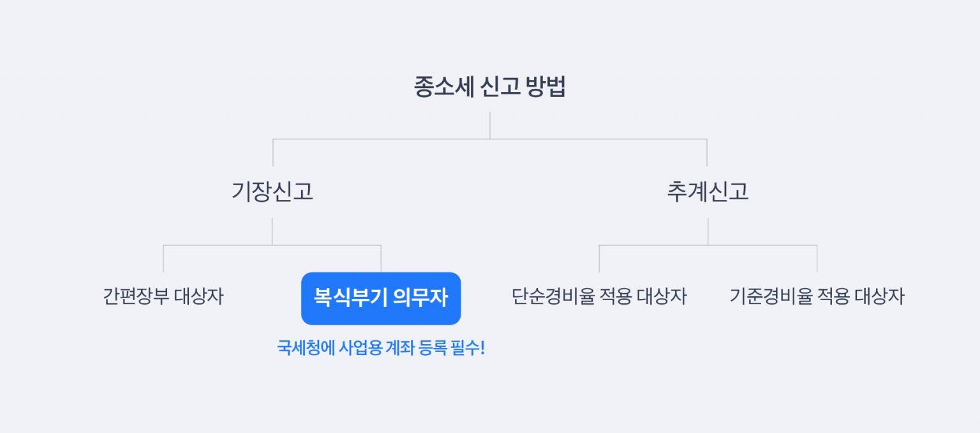The width and height of the screenshot is (980, 433).
Task: Select the 기장신고 node
Action: pos(272,192)
